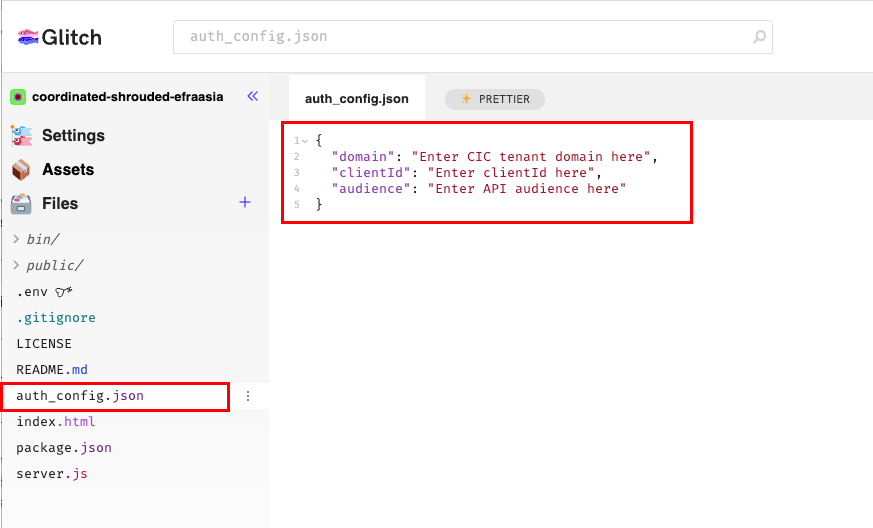
Task: Open options menu for auth_config.json
Action: pos(248,396)
